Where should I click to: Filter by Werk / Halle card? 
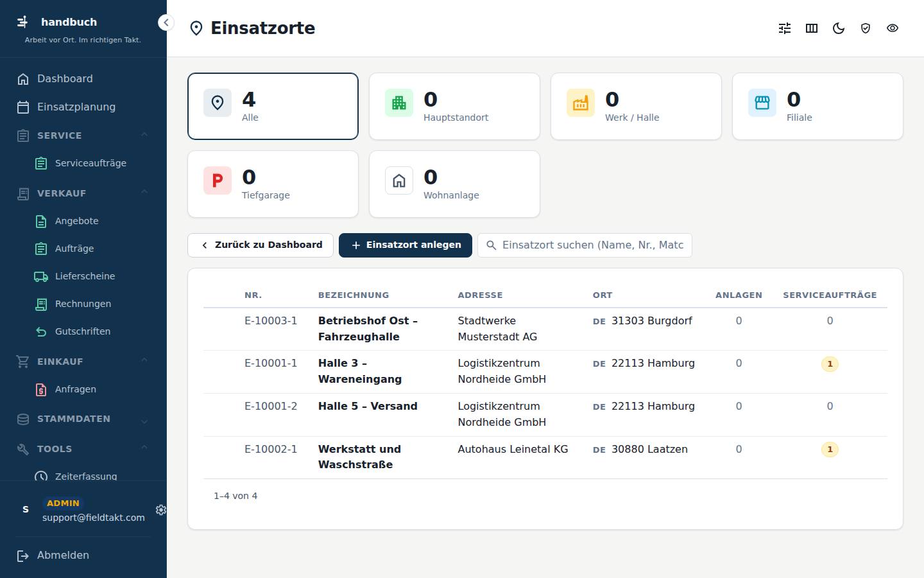pos(636,106)
